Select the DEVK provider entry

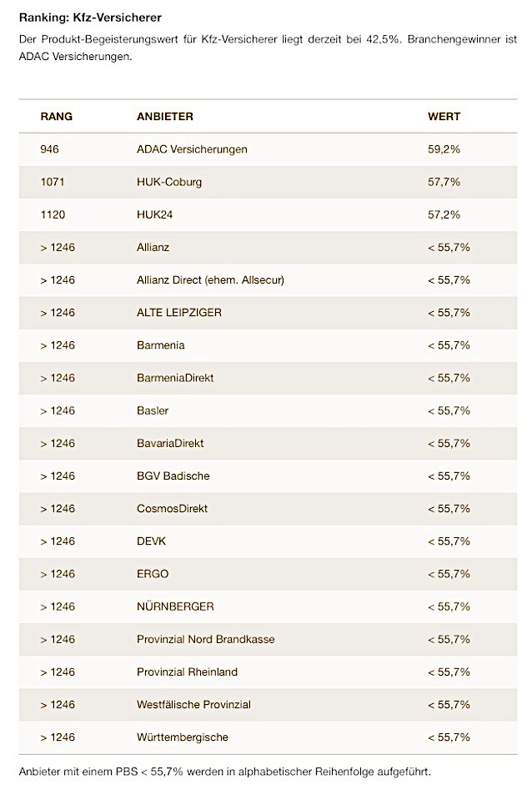pos(151,541)
